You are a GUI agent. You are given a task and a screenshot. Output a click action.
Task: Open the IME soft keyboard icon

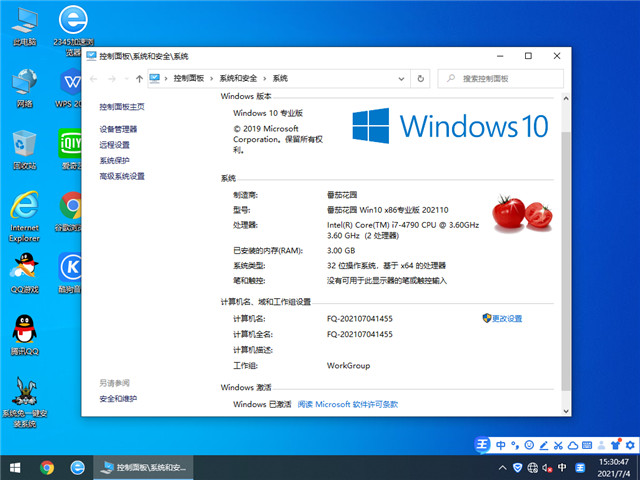click(x=587, y=445)
